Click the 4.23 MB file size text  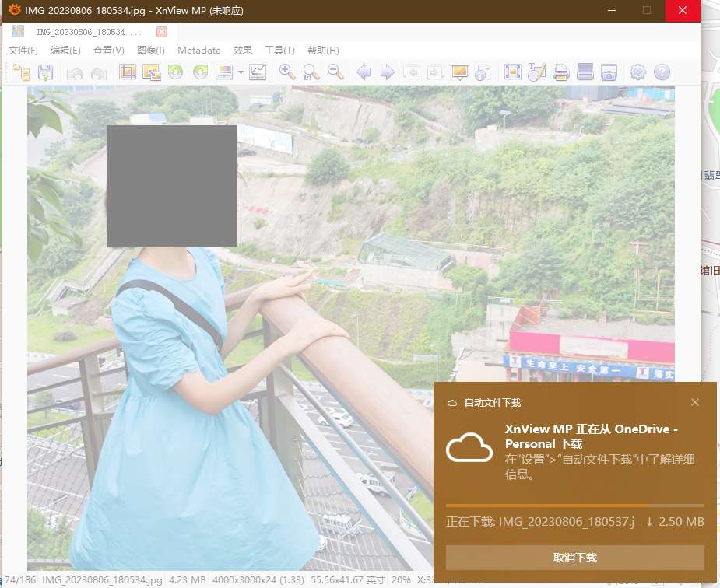pos(187,579)
